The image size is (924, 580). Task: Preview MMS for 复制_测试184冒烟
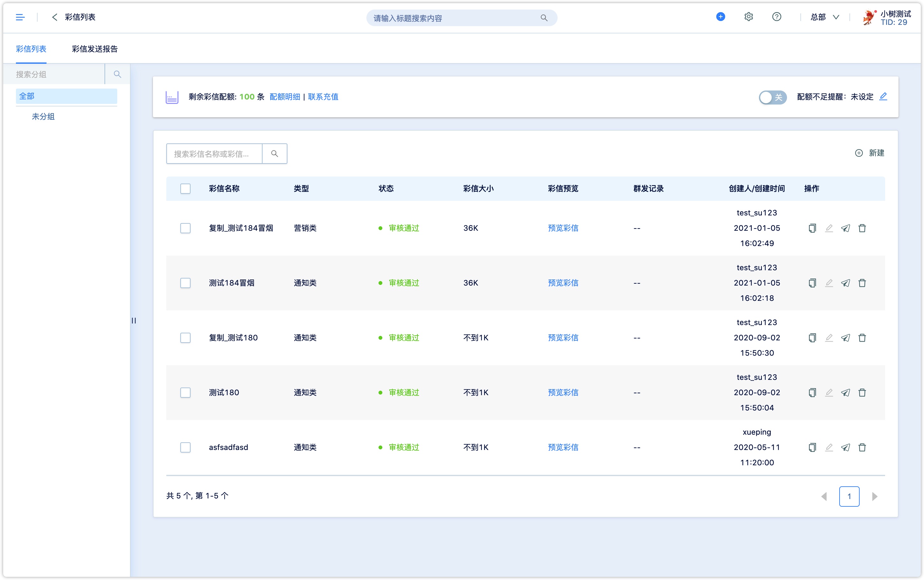(563, 228)
